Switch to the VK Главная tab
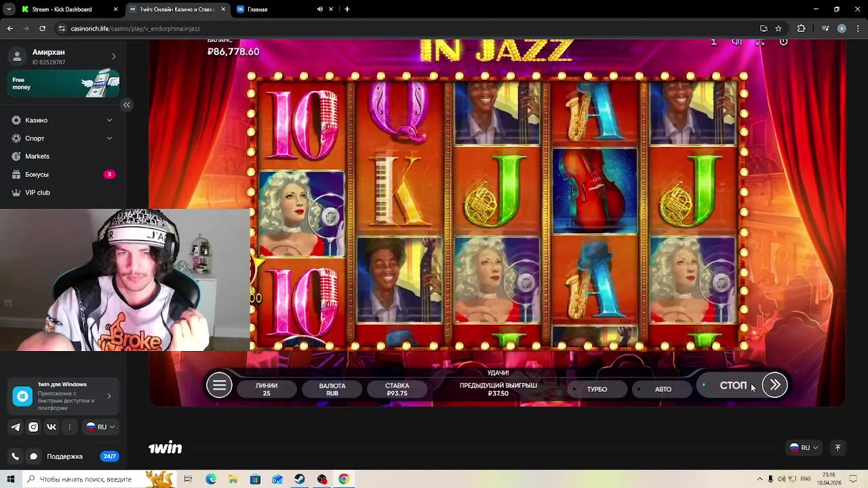868x488 pixels. pos(271,9)
